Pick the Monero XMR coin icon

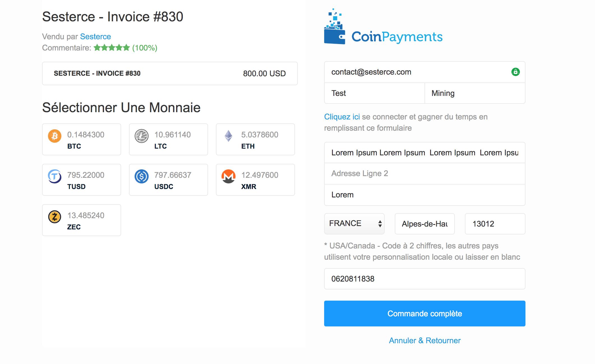click(229, 176)
